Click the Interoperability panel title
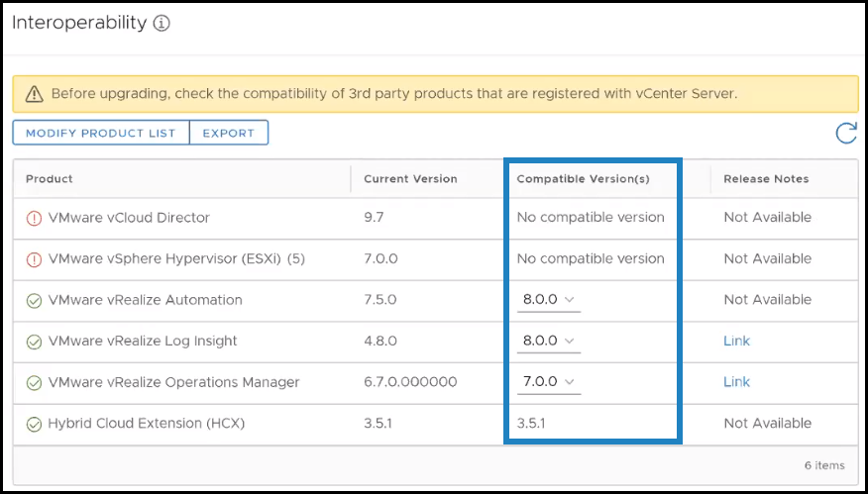Screen dimensions: 868x494 (x=79, y=23)
